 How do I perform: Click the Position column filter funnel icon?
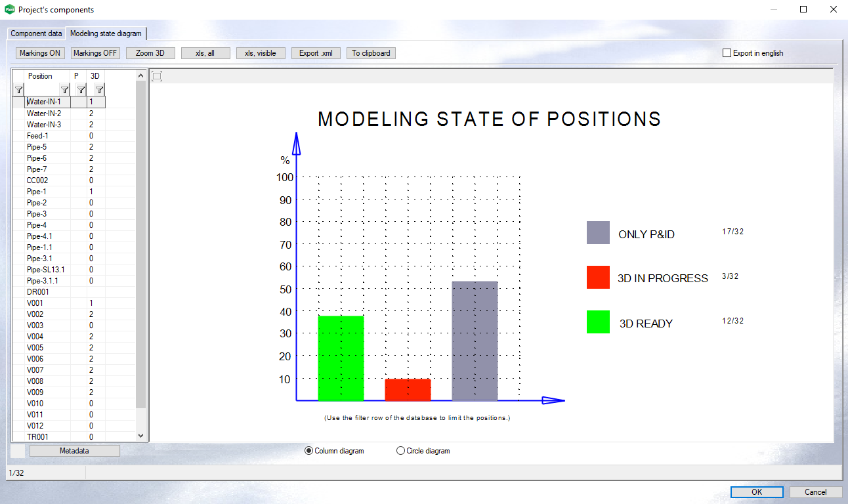(64, 90)
